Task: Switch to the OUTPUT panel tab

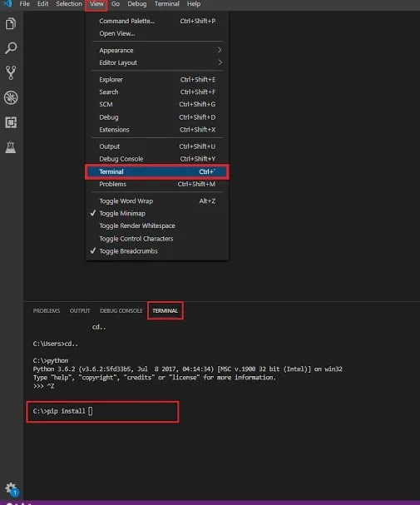Action: point(80,311)
